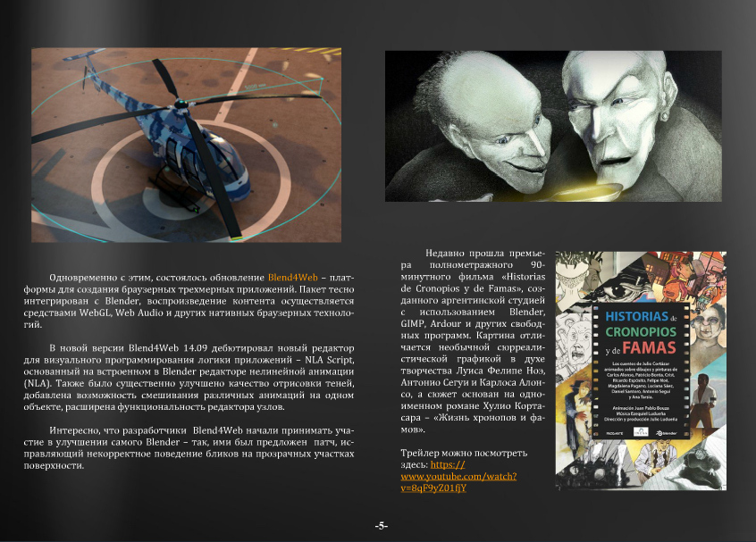
Task: Click the word "Одновременно" starting the first paragraph
Action: pos(83,278)
